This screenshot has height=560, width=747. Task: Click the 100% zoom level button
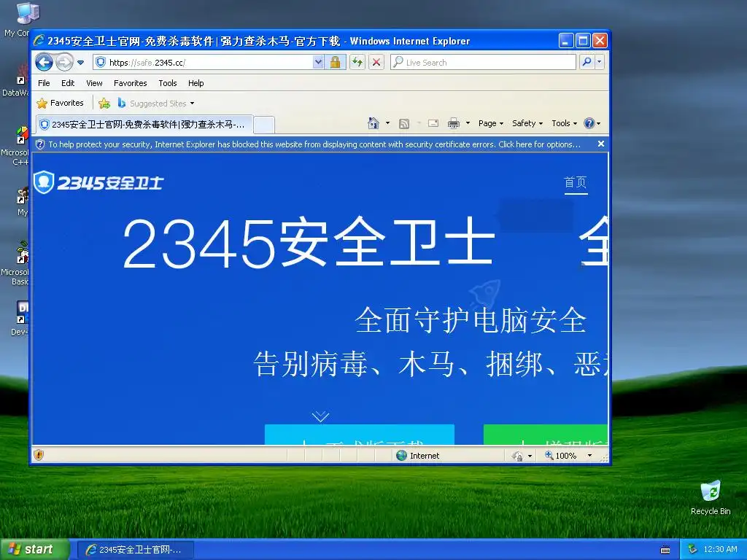click(x=561, y=456)
